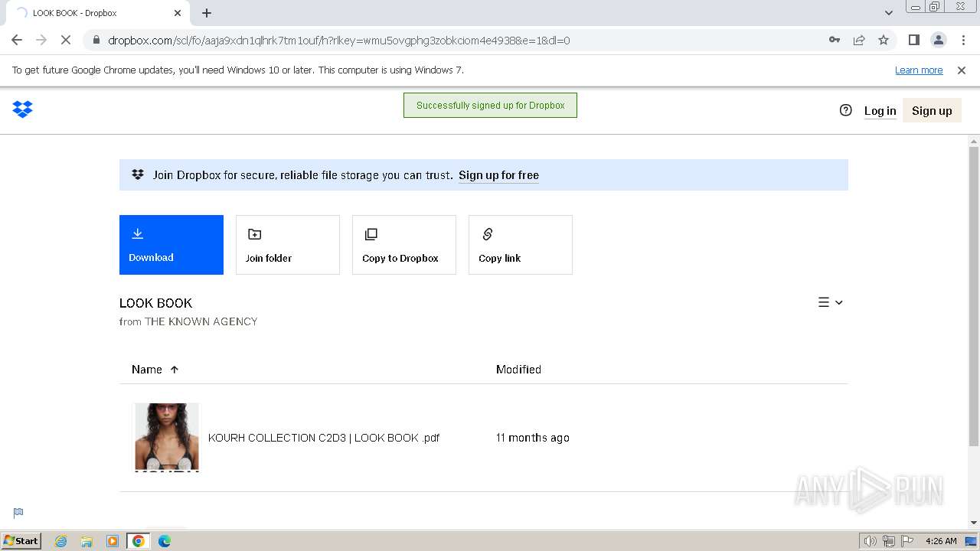
Task: Open Windows Media Player from the taskbar
Action: (x=113, y=541)
